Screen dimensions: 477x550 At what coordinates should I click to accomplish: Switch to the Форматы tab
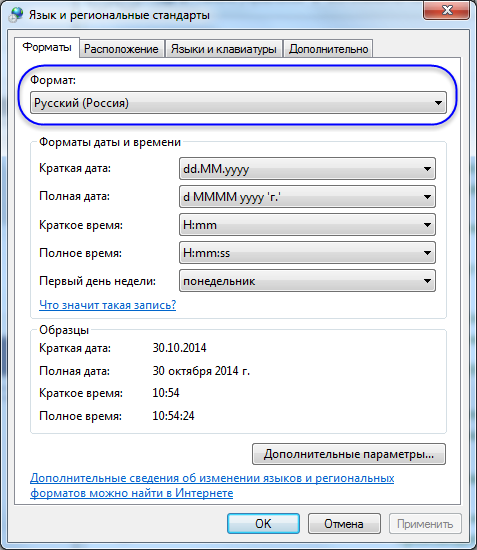point(47,47)
